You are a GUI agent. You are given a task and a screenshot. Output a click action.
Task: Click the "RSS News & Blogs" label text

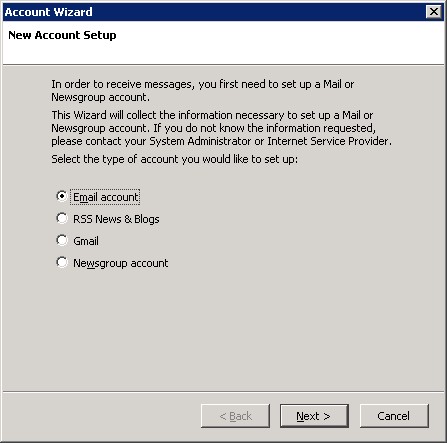click(x=116, y=219)
